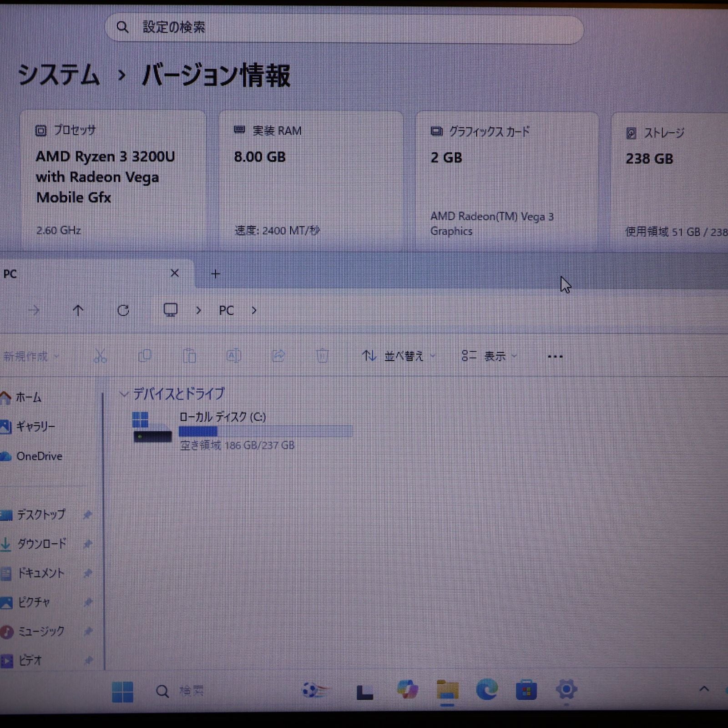Open the Windows Start menu
This screenshot has height=728, width=728.
[123, 692]
